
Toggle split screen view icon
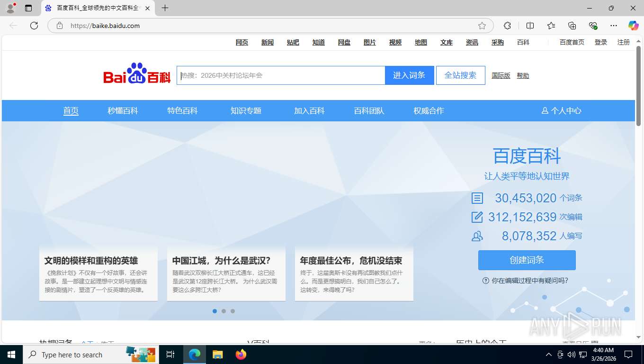coord(530,26)
